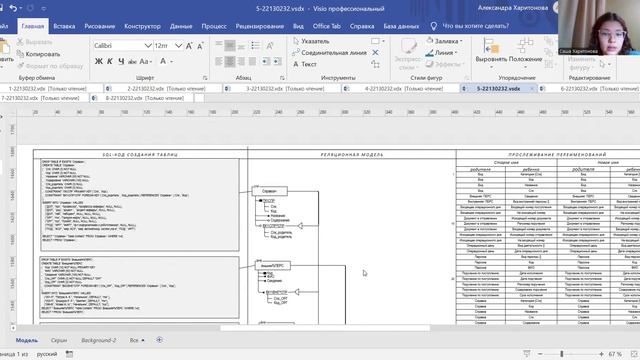Viewport: 640px width, 360px height.
Task: Open the Конструктор ribbon tab
Action: 142,26
